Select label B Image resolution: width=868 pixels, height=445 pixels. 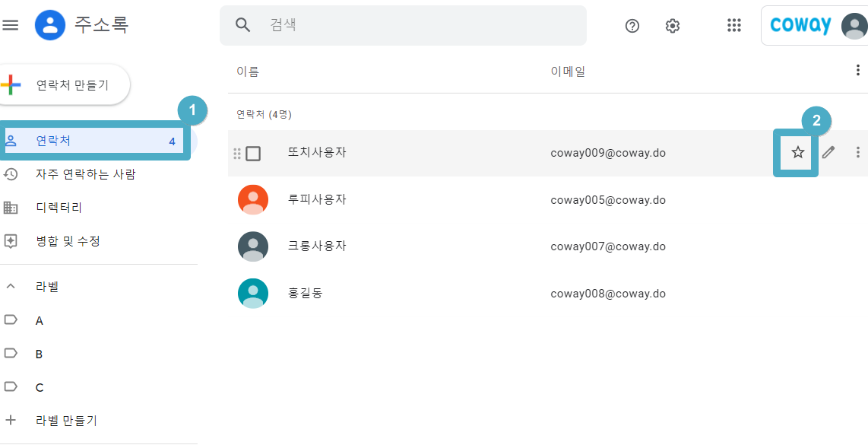40,354
